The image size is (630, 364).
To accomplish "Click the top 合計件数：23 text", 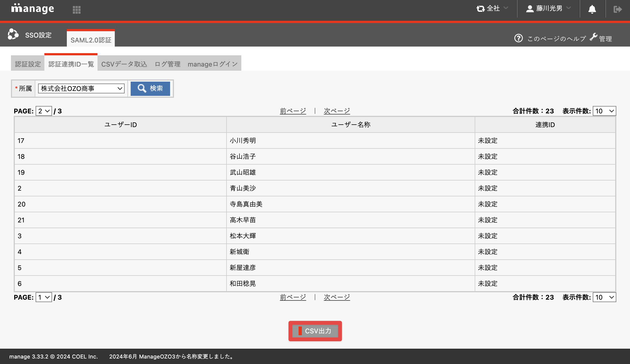I will pyautogui.click(x=533, y=111).
